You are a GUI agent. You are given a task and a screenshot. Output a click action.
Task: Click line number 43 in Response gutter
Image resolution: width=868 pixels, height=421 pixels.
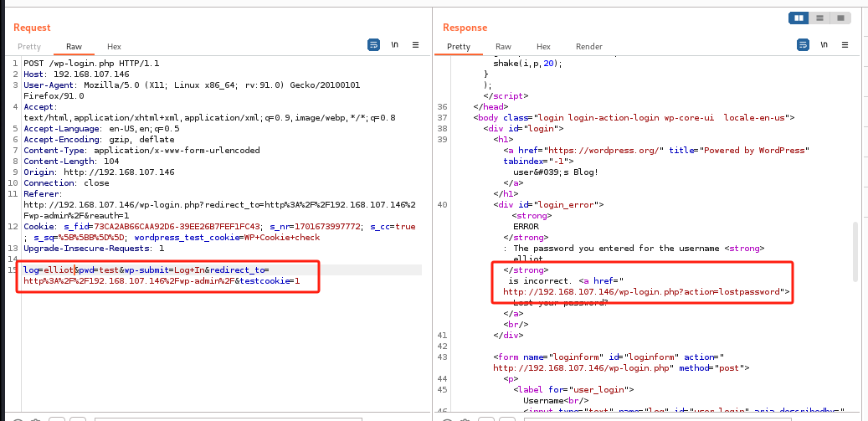click(x=442, y=357)
